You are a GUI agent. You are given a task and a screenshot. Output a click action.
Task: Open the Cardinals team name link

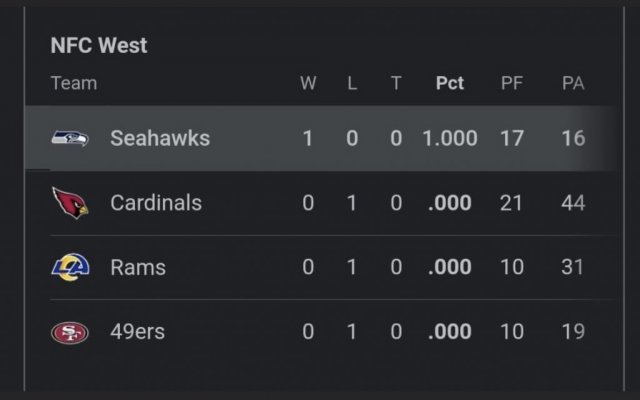156,202
